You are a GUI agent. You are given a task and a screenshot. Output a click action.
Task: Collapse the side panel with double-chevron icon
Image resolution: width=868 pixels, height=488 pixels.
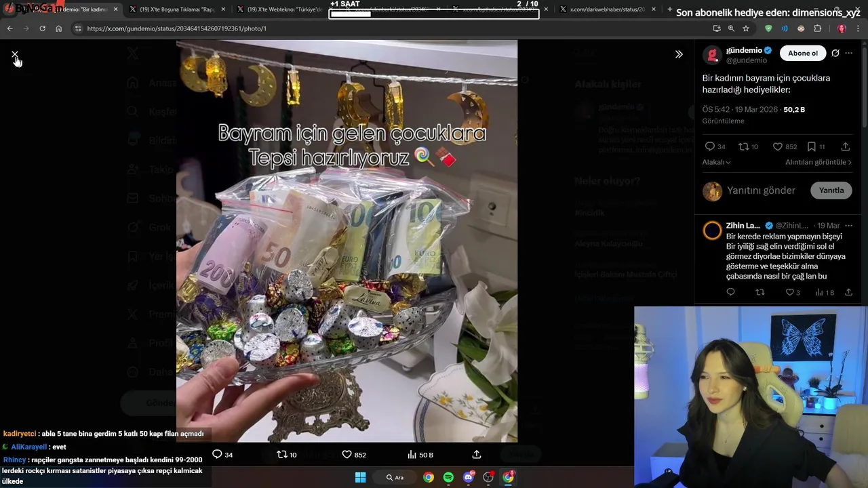(x=679, y=54)
